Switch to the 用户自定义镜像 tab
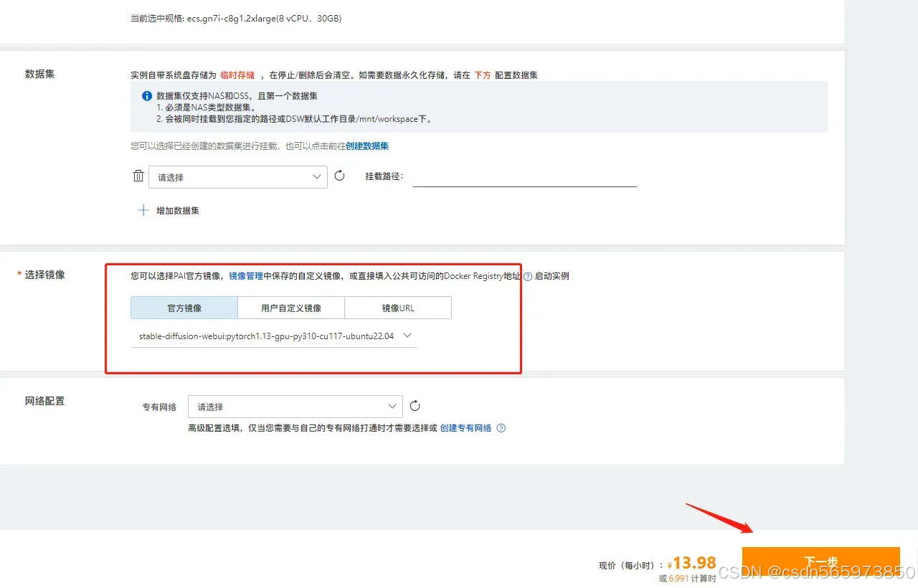918x588 pixels. [290, 307]
